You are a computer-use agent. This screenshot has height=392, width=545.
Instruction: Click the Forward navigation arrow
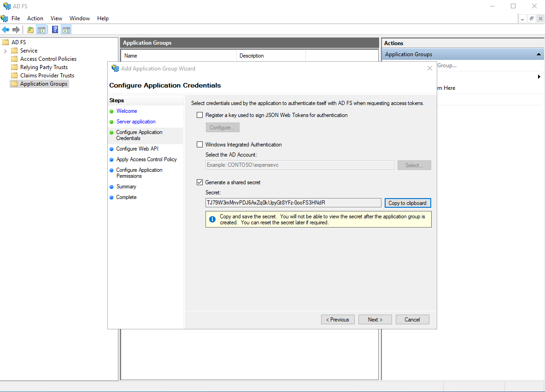[x=16, y=29]
